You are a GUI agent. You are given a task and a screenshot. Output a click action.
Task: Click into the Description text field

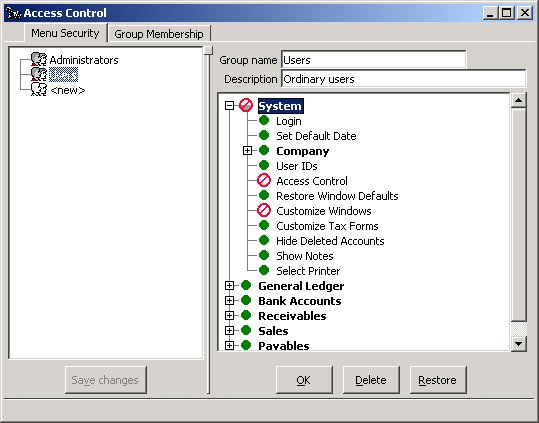click(x=404, y=79)
